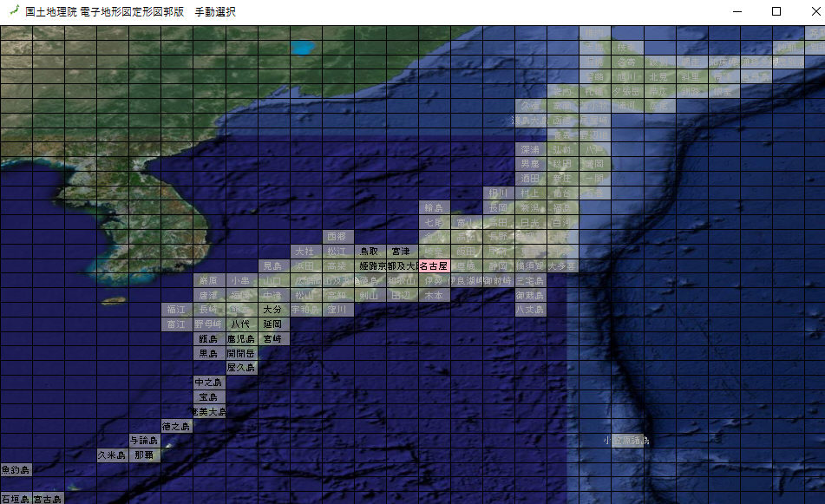Maximize the map selection window
The width and height of the screenshot is (825, 504).
point(776,12)
